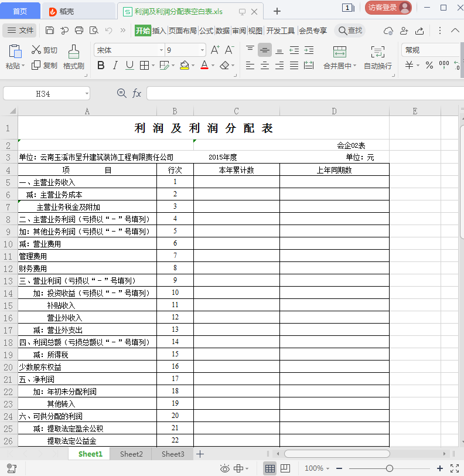Click the zoom slider handle
This screenshot has height=476, width=464.
coord(390,468)
